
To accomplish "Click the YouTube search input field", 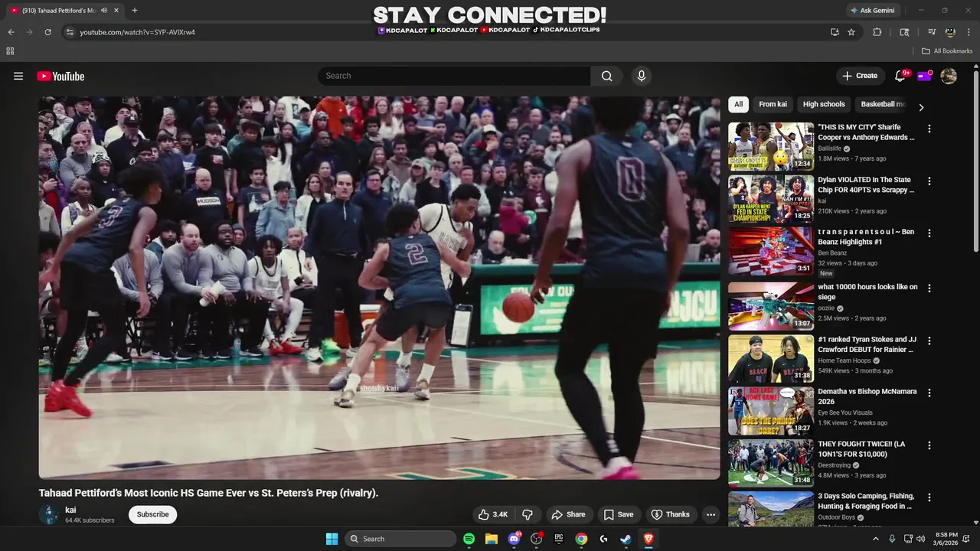I will click(454, 76).
